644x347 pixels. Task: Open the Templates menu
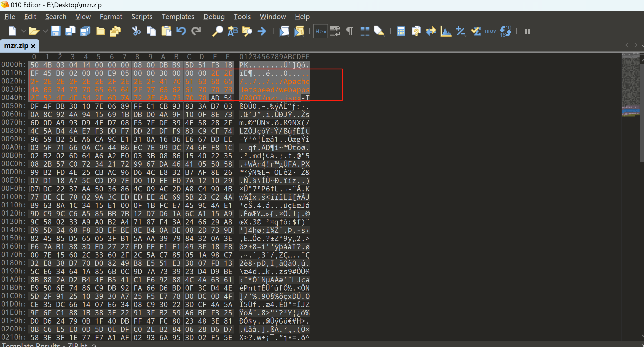pos(178,17)
